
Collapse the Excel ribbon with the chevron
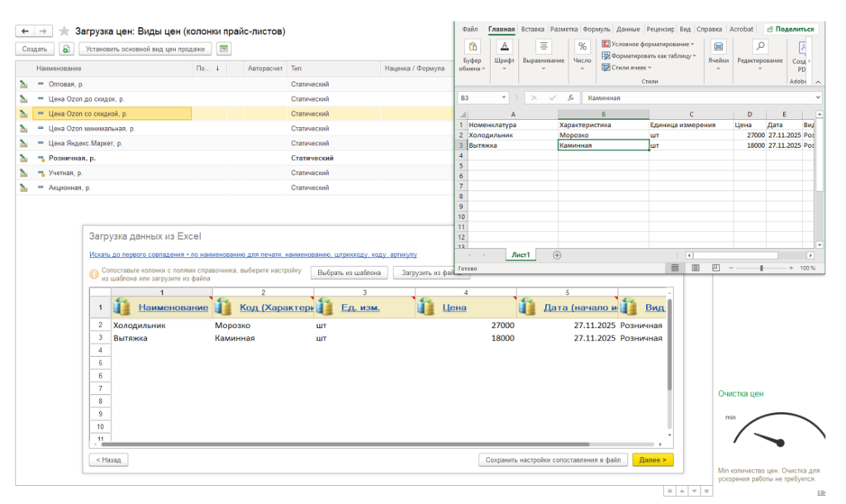[818, 82]
